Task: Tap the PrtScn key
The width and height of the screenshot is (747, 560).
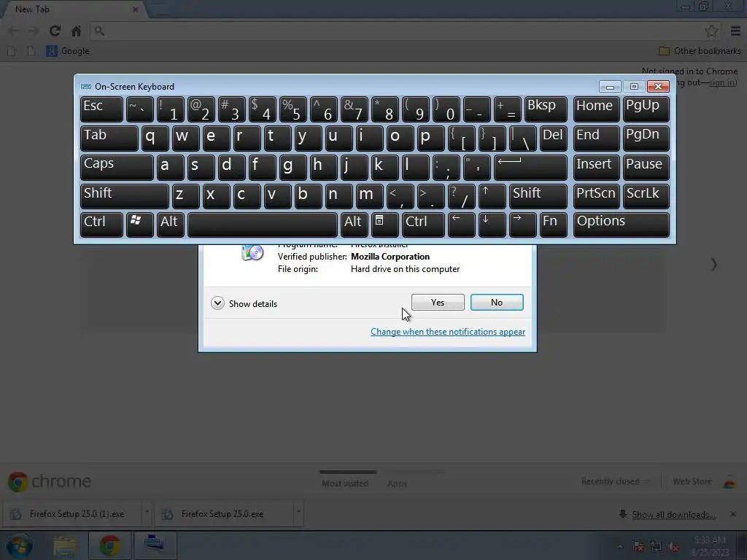Action: tap(596, 196)
